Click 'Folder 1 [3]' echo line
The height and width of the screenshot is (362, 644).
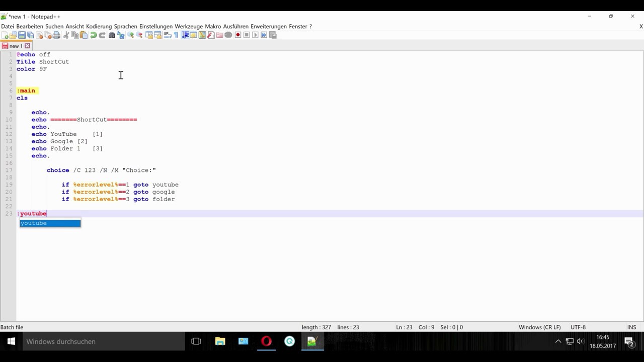(x=67, y=148)
